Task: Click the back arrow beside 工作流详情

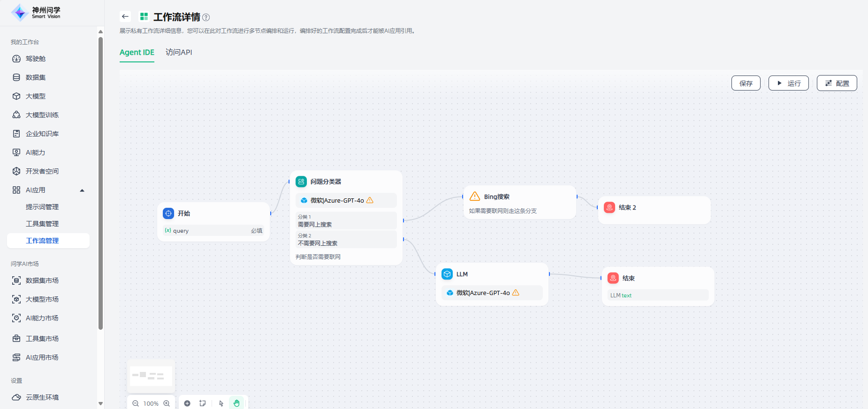Action: pos(125,16)
